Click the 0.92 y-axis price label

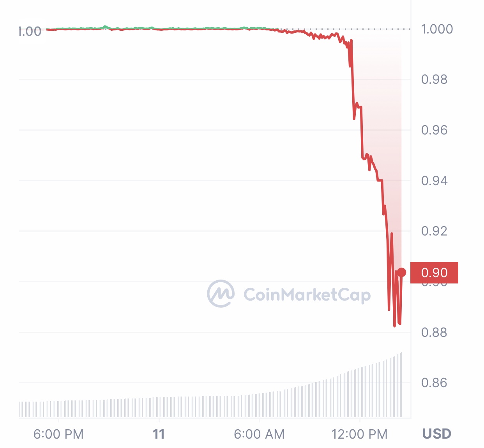click(434, 231)
